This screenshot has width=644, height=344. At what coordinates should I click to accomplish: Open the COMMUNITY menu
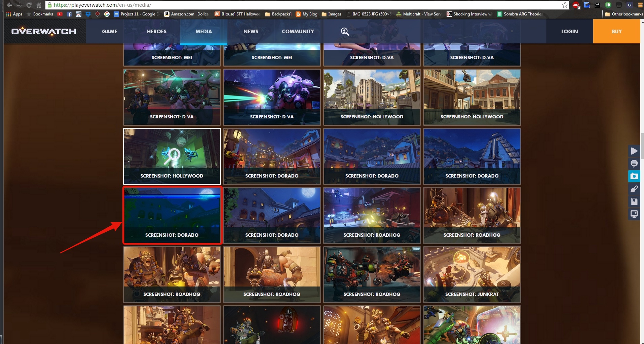298,31
